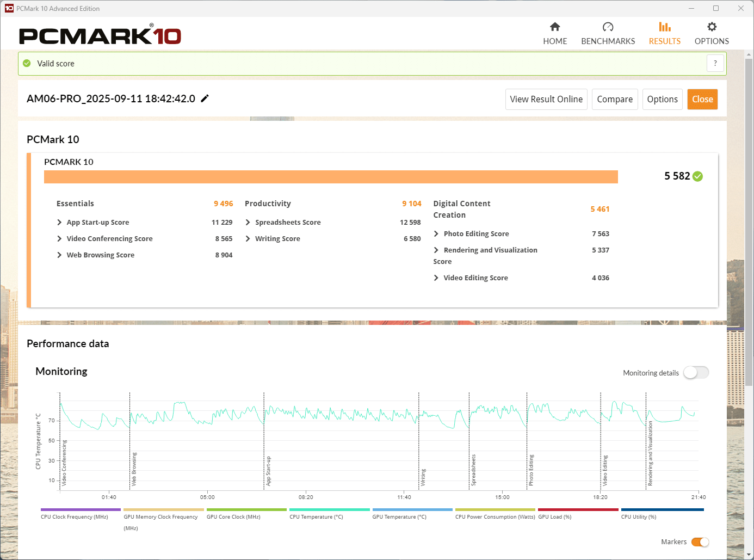This screenshot has height=560, width=754.
Task: Click the CPU Temperature legend color bar
Action: click(329, 510)
